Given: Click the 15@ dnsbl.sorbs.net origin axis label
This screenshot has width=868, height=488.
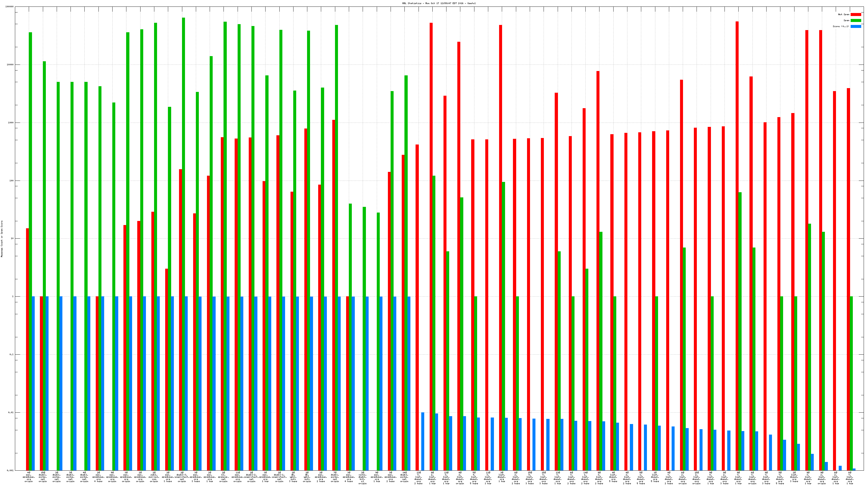Looking at the screenshot, I should tap(43, 477).
